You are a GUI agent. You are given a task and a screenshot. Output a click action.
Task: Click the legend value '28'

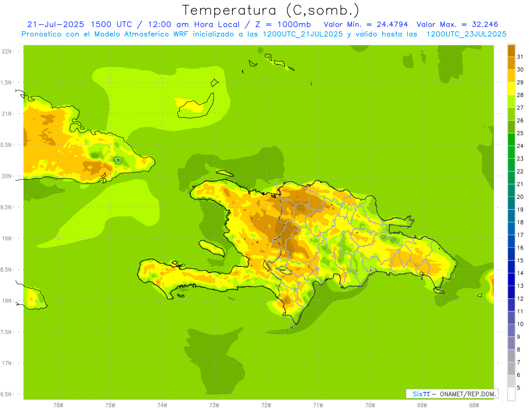click(520, 94)
